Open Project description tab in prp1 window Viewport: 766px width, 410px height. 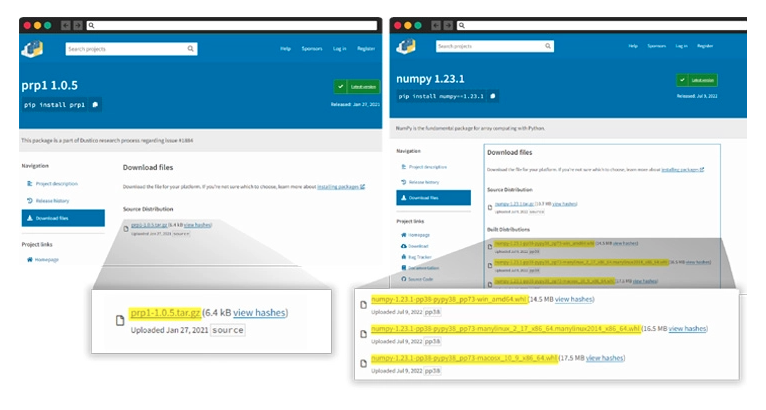[57, 184]
